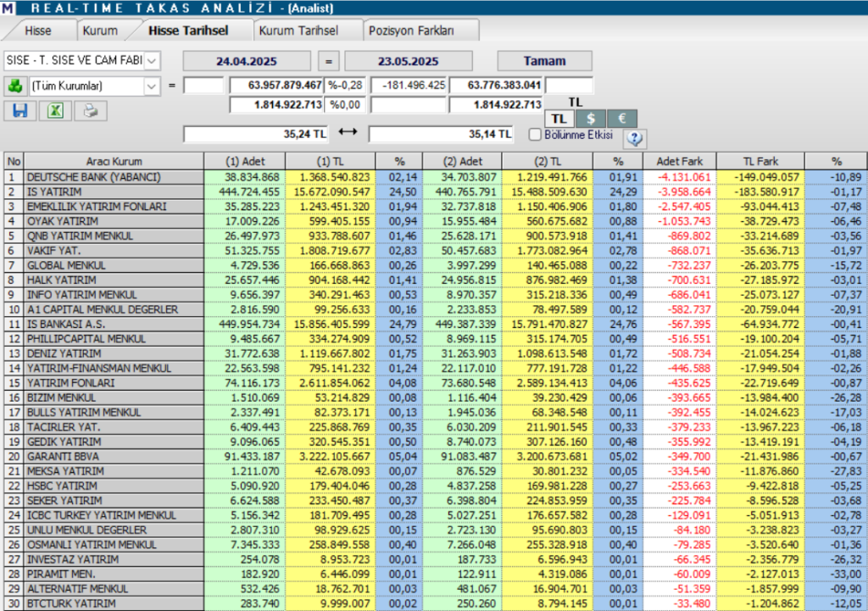The width and height of the screenshot is (868, 611).
Task: Switch currency to euro symbol
Action: 620,119
